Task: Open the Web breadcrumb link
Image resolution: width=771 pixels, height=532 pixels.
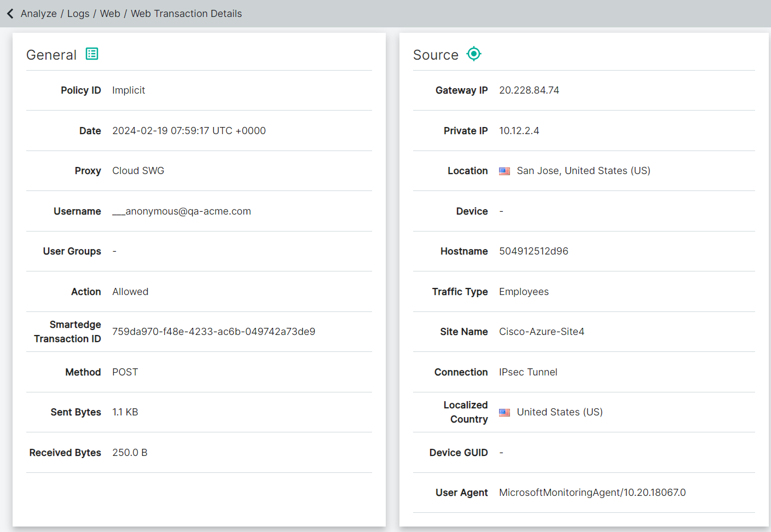Action: tap(110, 13)
